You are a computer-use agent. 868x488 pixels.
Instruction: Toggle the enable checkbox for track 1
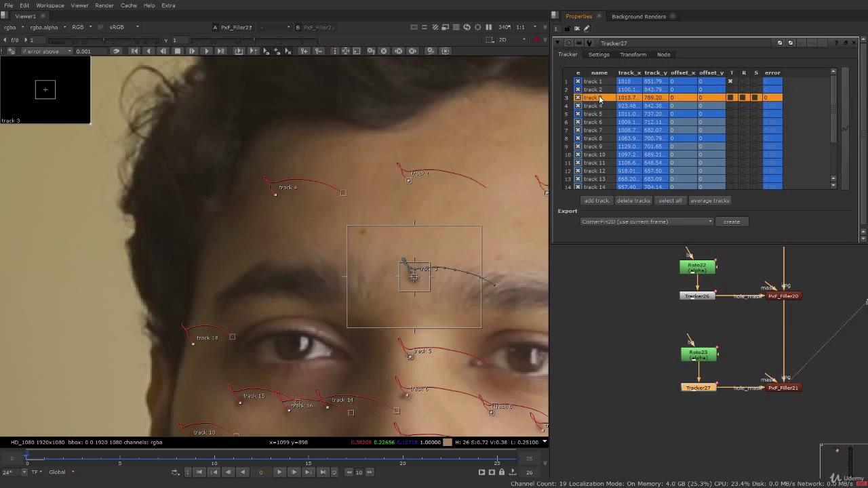[578, 81]
